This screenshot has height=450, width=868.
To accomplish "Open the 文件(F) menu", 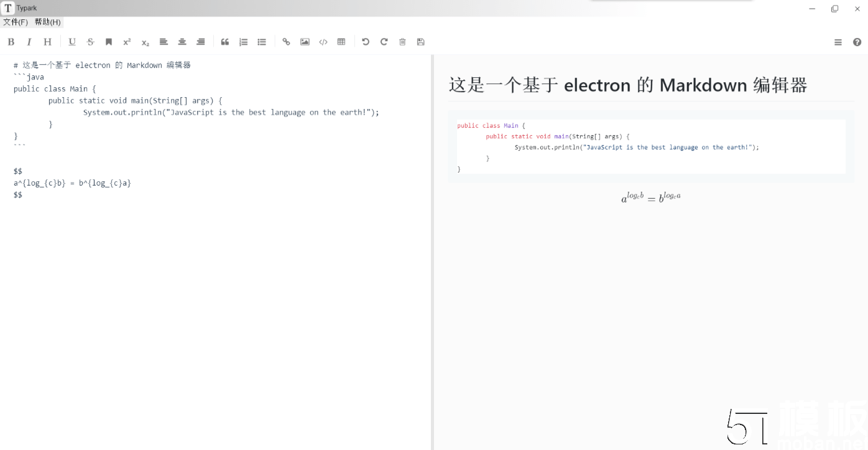I will coord(16,21).
